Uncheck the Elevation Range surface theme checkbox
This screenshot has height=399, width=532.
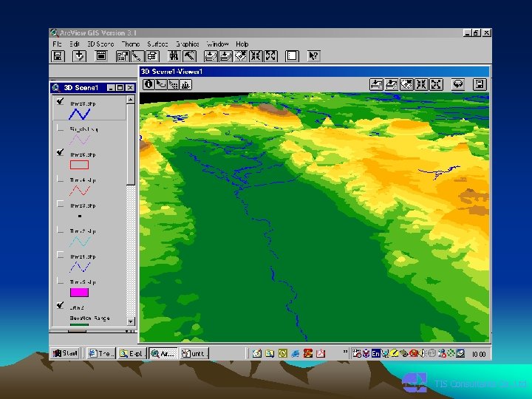61,305
